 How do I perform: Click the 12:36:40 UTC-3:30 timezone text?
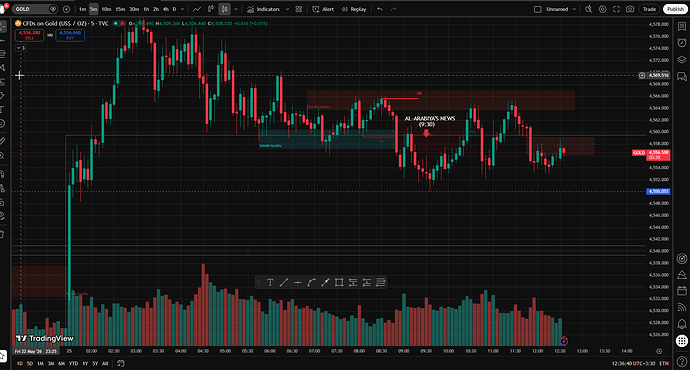633,363
